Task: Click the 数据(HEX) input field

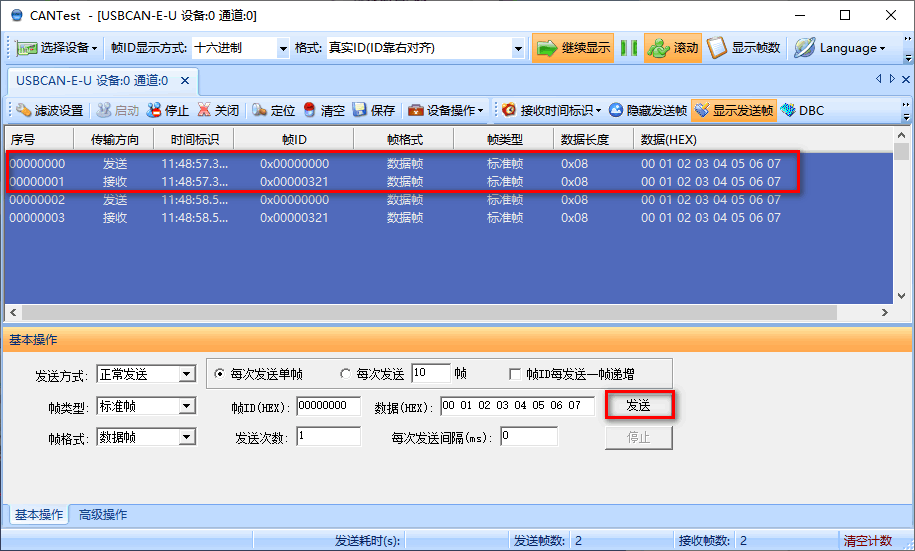Action: (517, 406)
